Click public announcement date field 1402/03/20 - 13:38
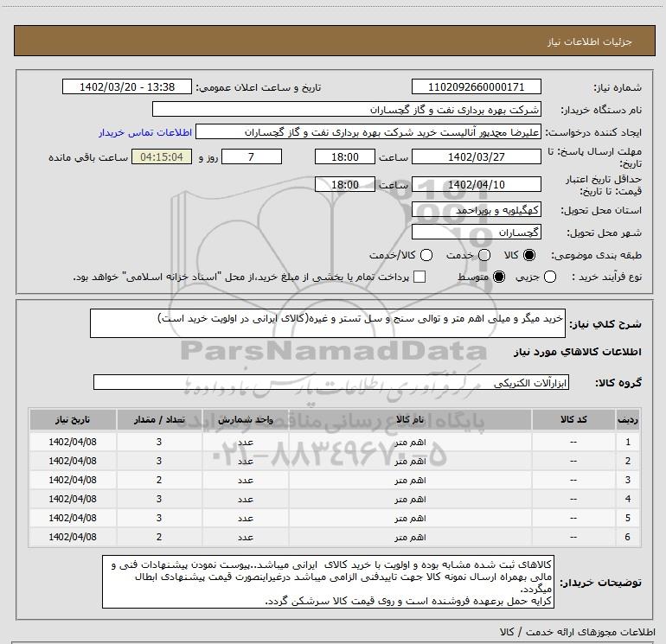Image resolution: width=666 pixels, height=644 pixels. (x=127, y=86)
